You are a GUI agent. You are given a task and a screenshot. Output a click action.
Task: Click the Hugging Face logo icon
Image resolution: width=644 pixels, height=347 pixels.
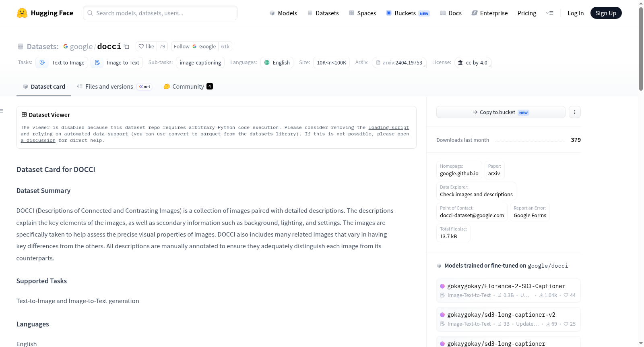pos(22,13)
